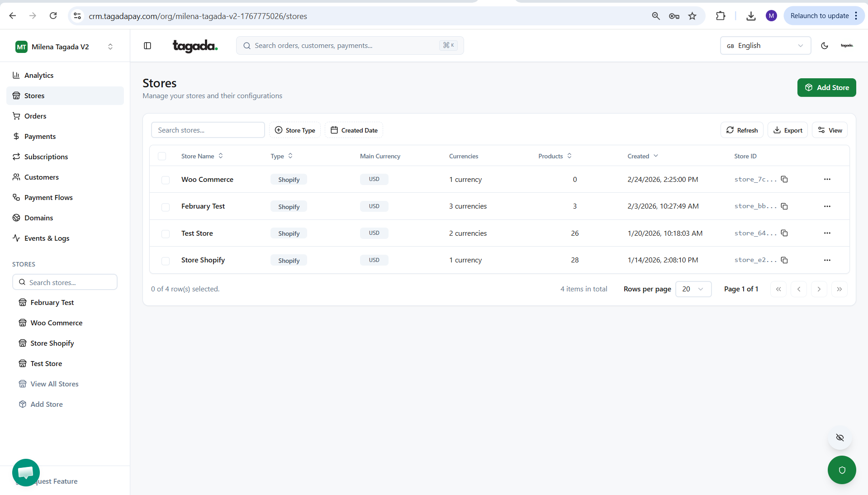
Task: Expand the rows per page dropdown
Action: [x=693, y=289]
